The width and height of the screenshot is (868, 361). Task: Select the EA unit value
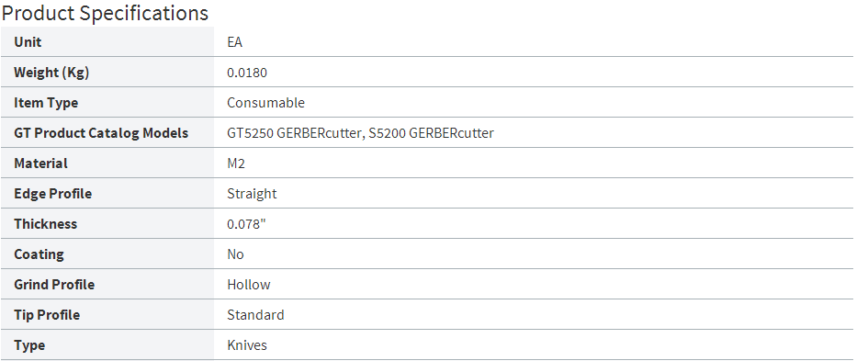pos(235,42)
